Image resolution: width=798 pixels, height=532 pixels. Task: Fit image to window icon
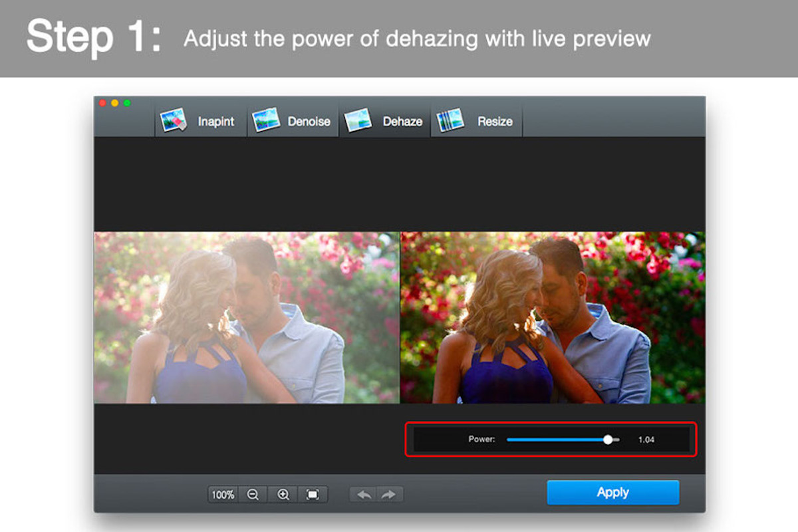(313, 494)
